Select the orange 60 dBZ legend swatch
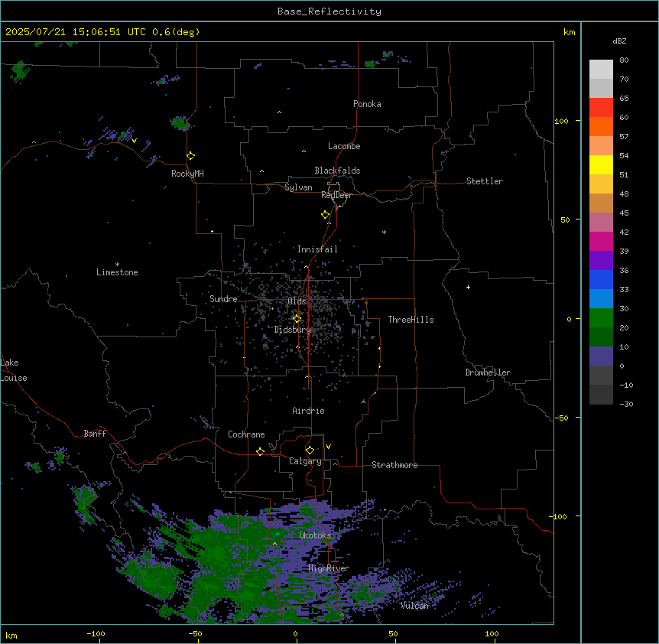 click(x=601, y=126)
